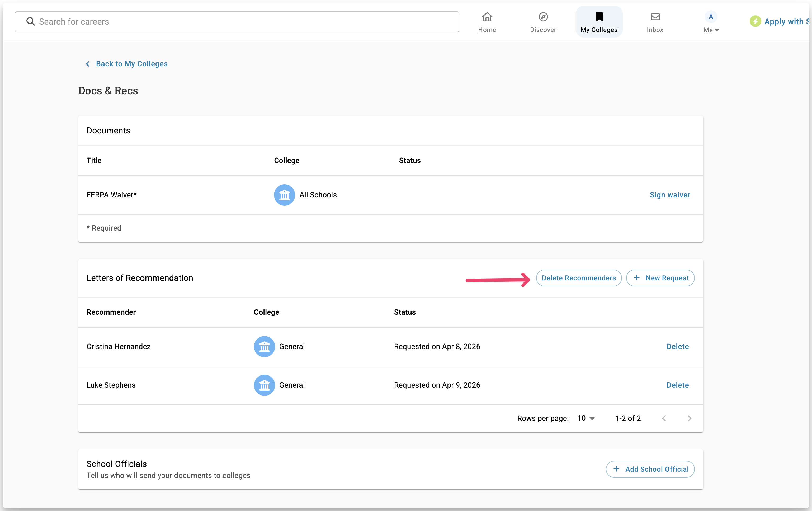Click the Sign waiver link

670,195
